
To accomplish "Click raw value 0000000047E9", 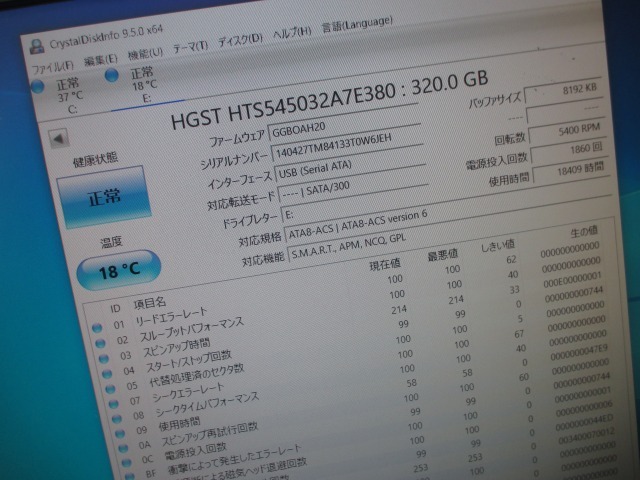I will coord(579,353).
